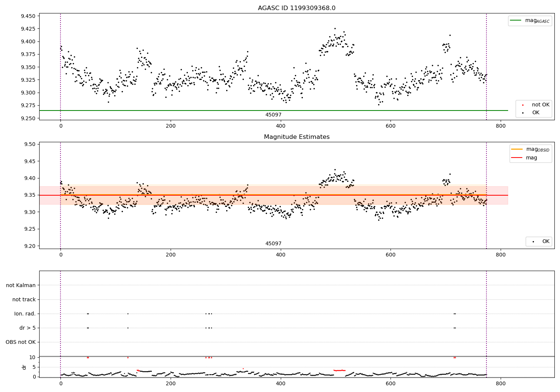Viewport: 560px width, 392px height.
Task: Click the '5' tick on the dr axis
Action: click(x=34, y=367)
